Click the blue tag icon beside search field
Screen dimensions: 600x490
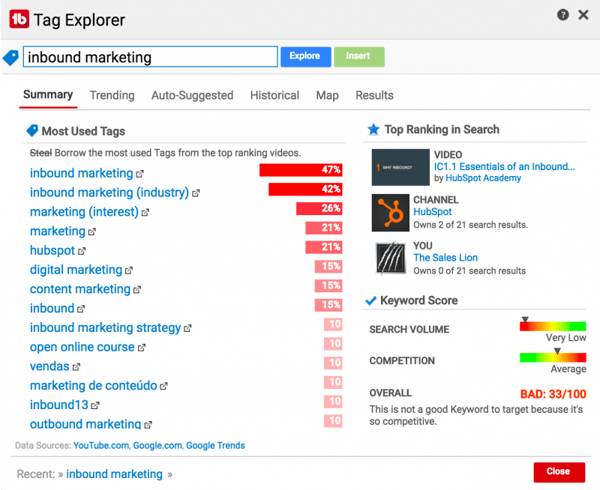tap(11, 57)
